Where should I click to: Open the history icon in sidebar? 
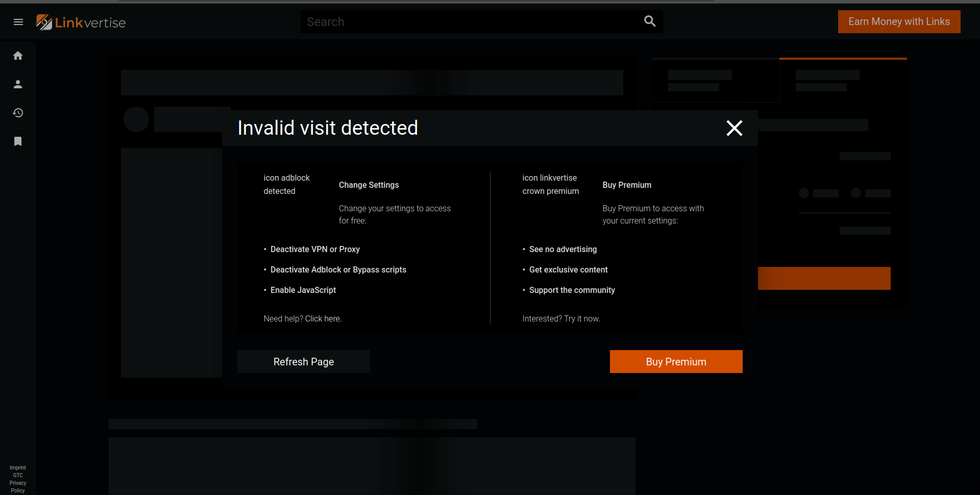point(18,113)
